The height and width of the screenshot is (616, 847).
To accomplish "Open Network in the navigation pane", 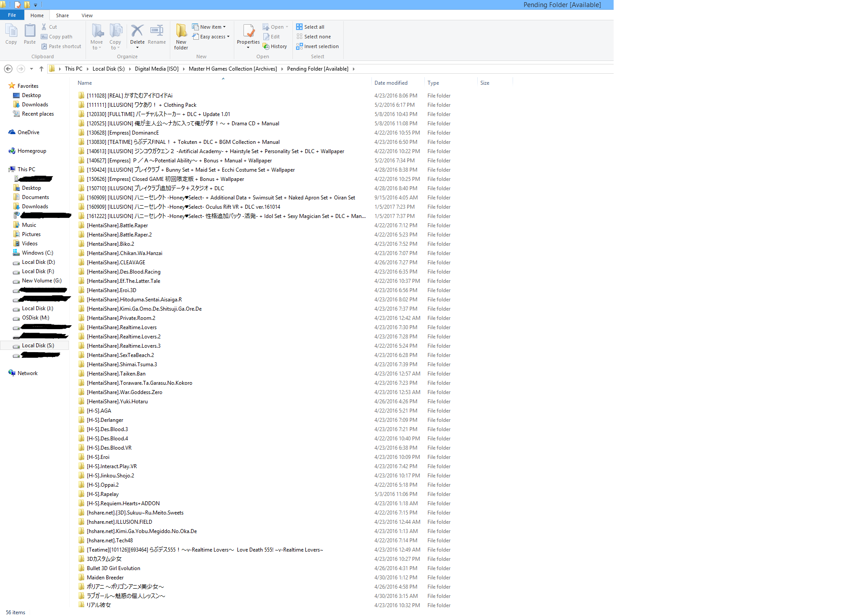I will tap(27, 373).
